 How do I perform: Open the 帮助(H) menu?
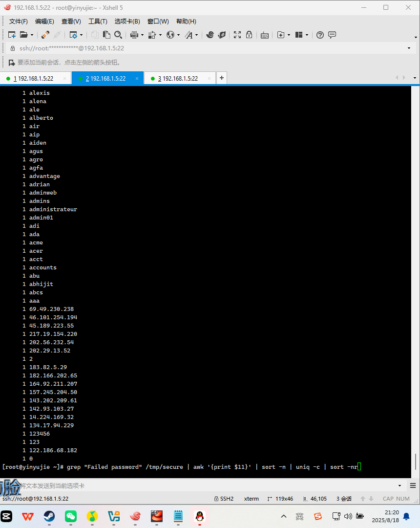[186, 21]
